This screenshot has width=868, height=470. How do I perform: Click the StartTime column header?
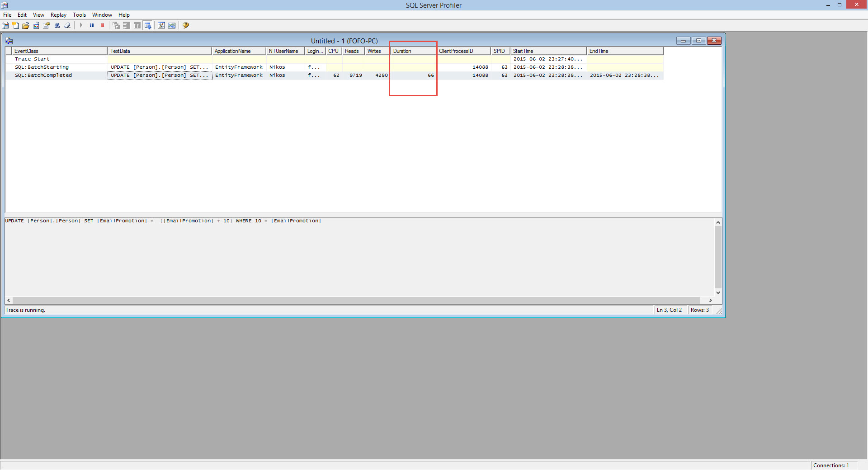tap(549, 51)
